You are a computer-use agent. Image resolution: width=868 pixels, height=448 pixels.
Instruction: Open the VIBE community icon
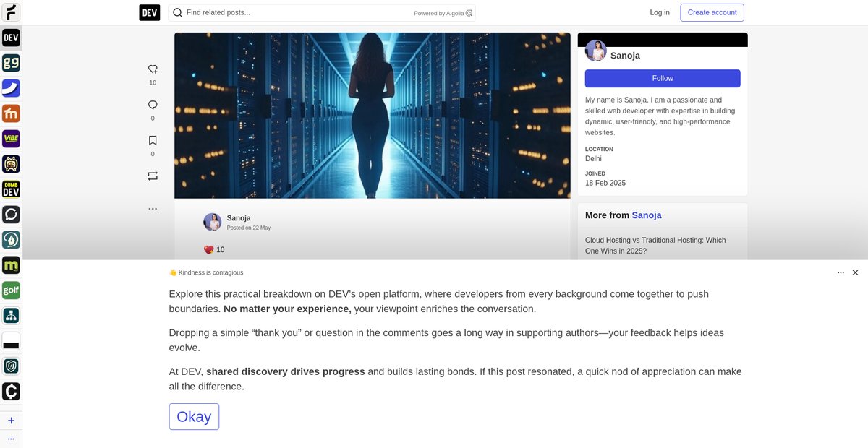coord(11,139)
